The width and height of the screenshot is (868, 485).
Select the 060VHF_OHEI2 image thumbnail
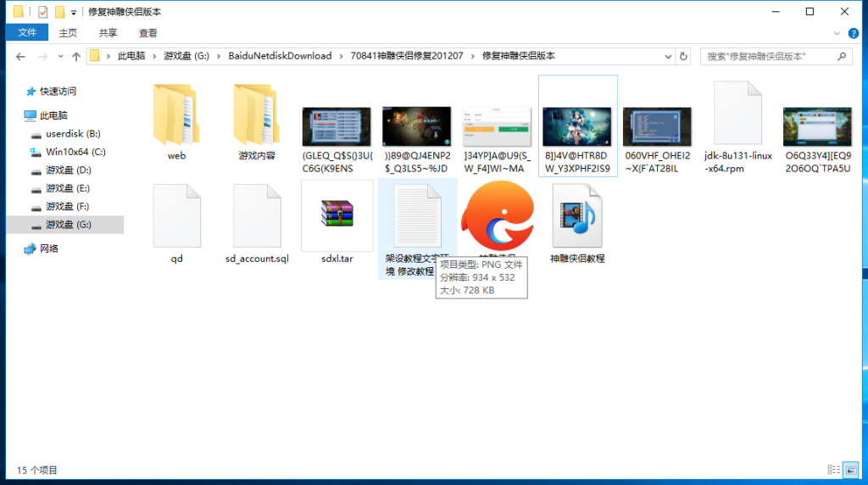pyautogui.click(x=657, y=127)
